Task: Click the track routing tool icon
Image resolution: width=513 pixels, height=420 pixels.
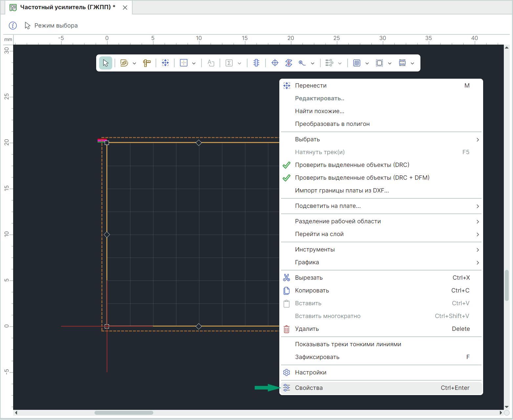Action: coord(124,63)
